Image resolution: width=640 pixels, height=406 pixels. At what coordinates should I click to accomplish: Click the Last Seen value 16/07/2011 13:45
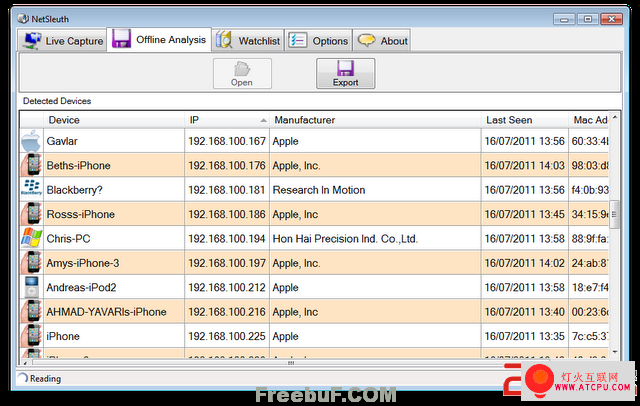tap(524, 214)
